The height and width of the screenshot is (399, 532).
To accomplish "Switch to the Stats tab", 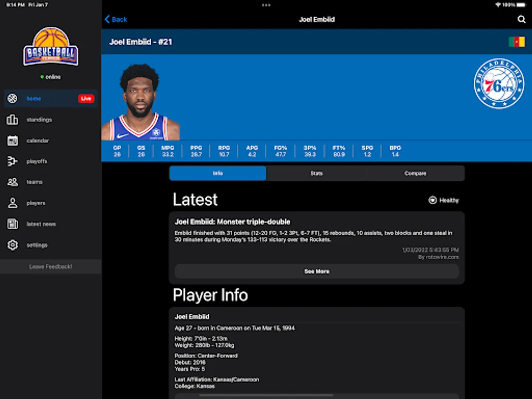I will (317, 173).
